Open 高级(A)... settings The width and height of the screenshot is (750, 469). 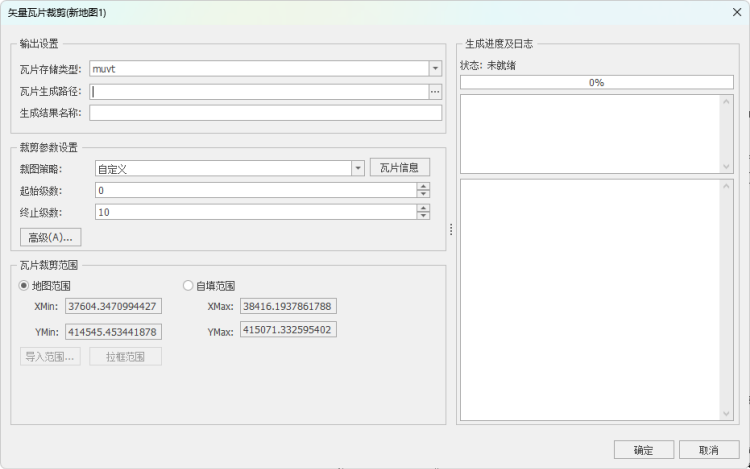51,237
